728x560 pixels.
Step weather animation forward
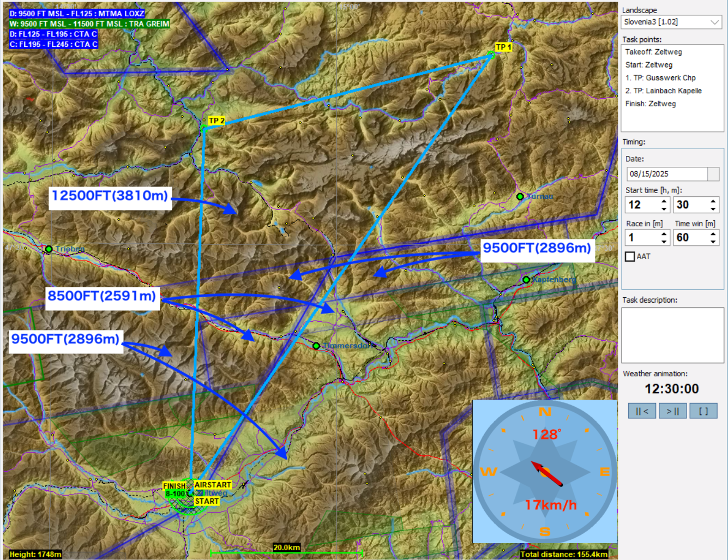tap(672, 411)
